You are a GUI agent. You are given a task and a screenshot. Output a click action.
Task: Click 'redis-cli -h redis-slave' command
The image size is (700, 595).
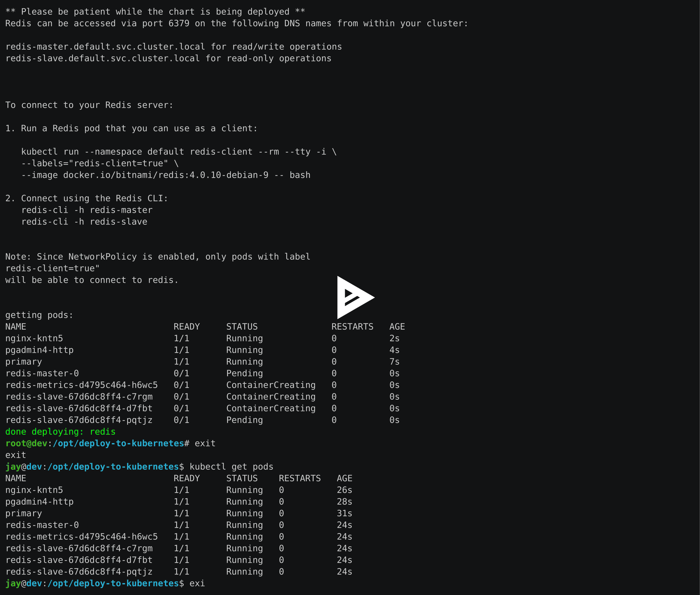point(84,222)
